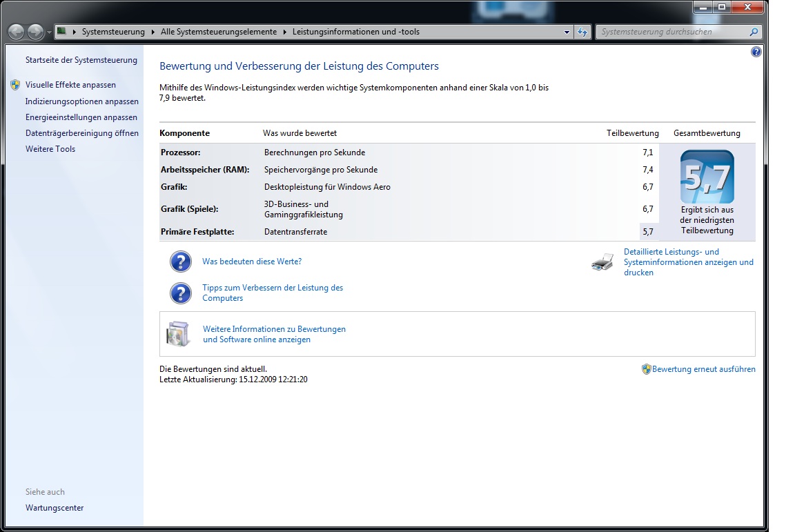Click the Forward navigation arrow
The width and height of the screenshot is (795, 532).
tap(35, 32)
